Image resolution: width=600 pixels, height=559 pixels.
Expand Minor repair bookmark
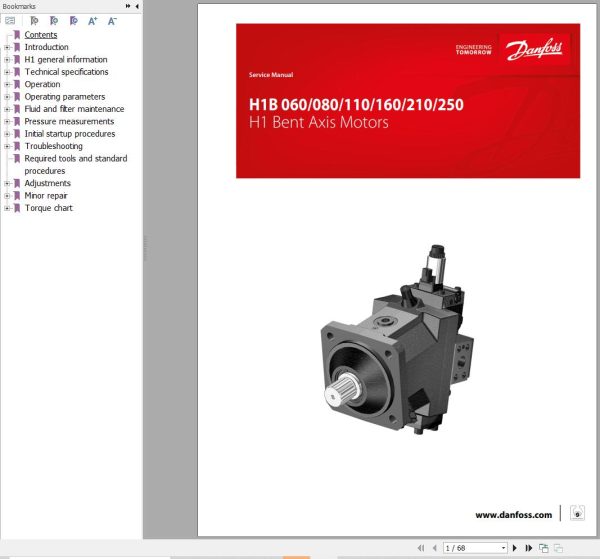[7, 196]
